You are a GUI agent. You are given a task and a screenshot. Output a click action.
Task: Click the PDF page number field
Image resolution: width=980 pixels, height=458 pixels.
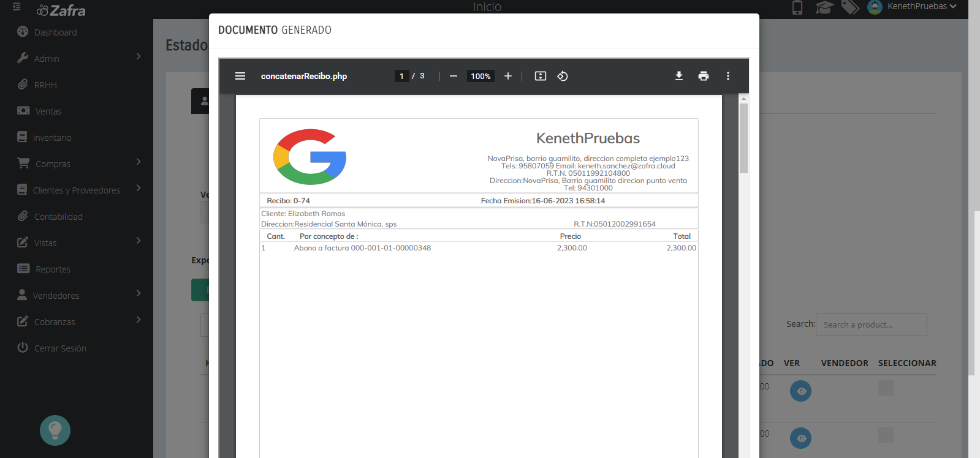pyautogui.click(x=401, y=76)
